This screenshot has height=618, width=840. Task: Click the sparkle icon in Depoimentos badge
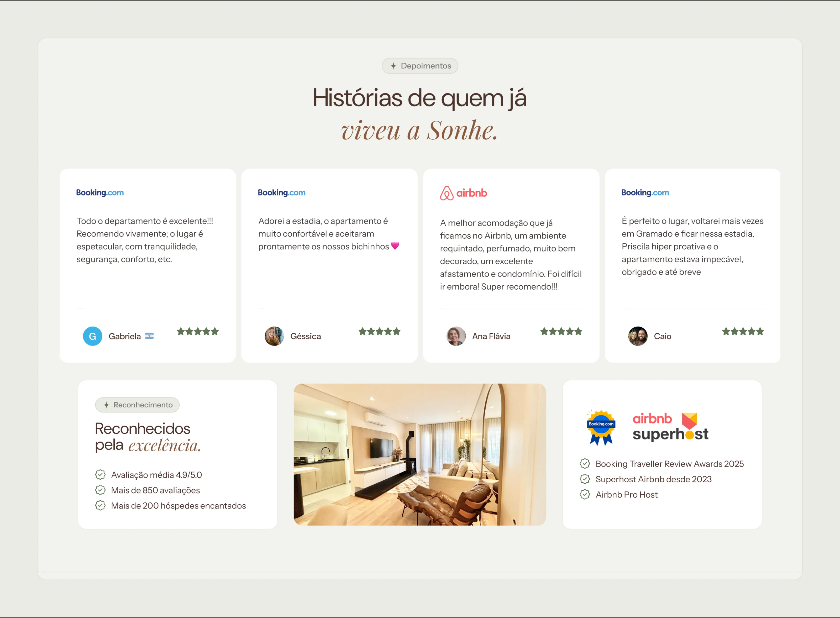coord(393,66)
